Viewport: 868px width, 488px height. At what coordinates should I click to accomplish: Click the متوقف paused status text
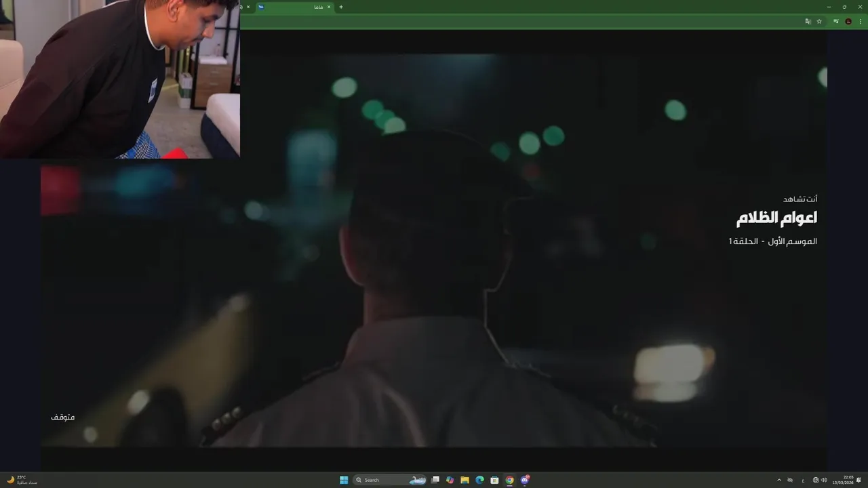coord(62,417)
